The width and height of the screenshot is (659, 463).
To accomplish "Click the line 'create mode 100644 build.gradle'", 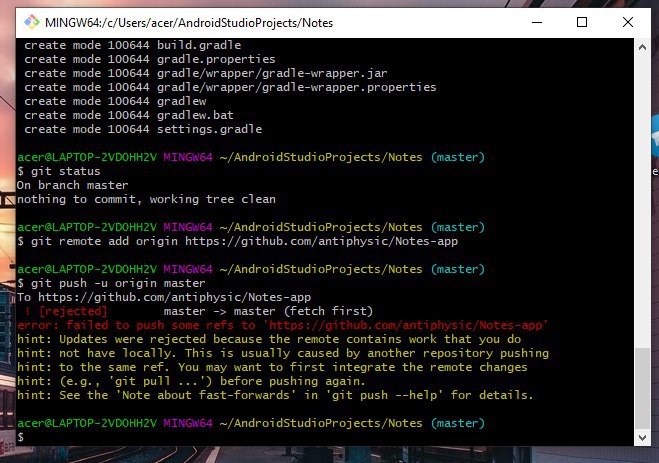I will pos(132,45).
